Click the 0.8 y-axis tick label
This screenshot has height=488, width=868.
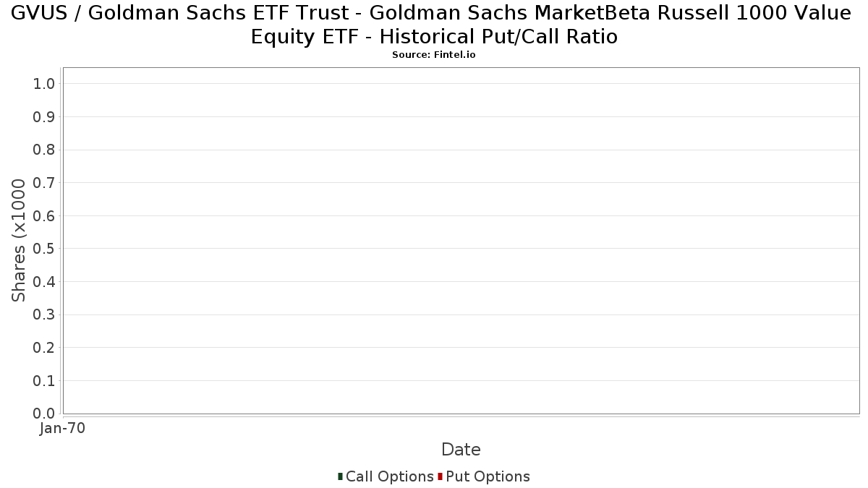pyautogui.click(x=44, y=150)
